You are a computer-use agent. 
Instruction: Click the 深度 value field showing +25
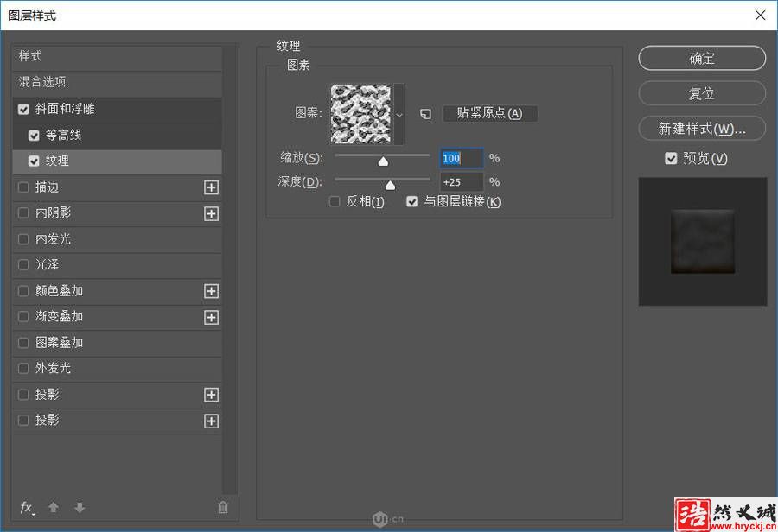[x=462, y=182]
